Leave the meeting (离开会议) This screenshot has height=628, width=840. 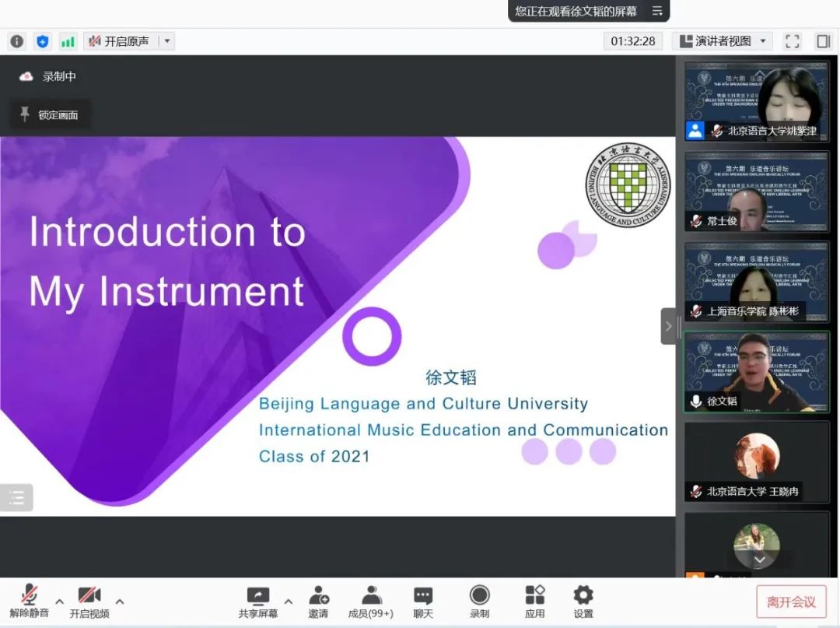791,602
